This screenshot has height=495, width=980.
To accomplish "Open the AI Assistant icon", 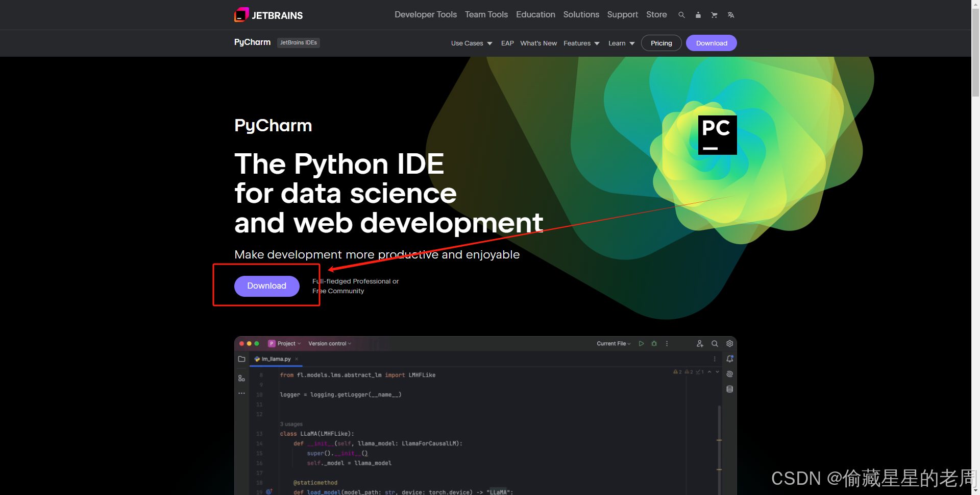I will 729,373.
